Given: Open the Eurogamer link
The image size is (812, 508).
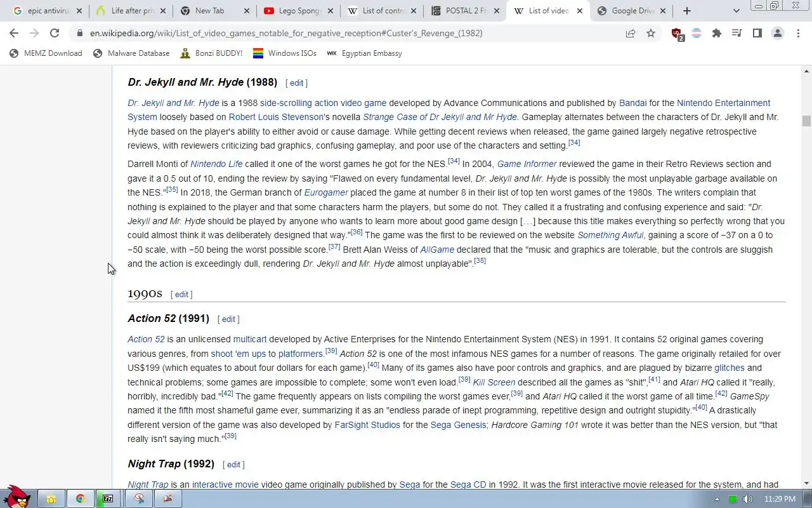Looking at the screenshot, I should click(326, 192).
